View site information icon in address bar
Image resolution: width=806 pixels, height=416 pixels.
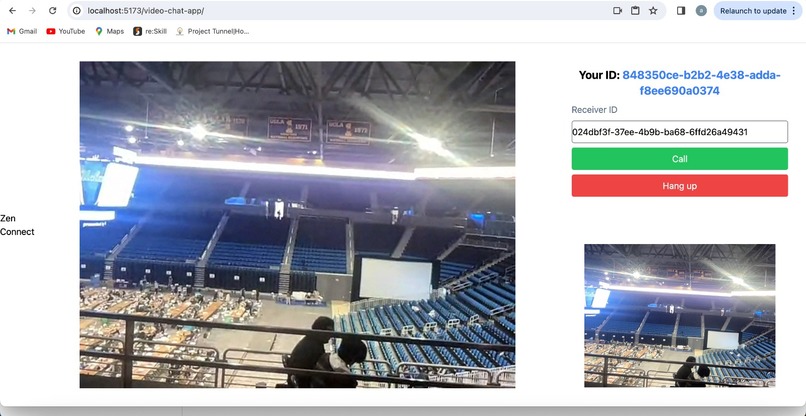77,11
